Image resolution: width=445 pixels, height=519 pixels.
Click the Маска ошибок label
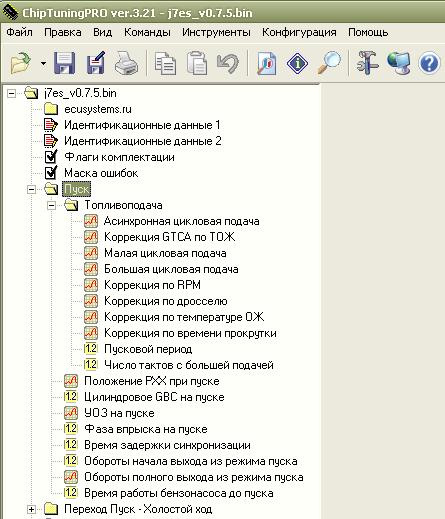click(x=101, y=173)
